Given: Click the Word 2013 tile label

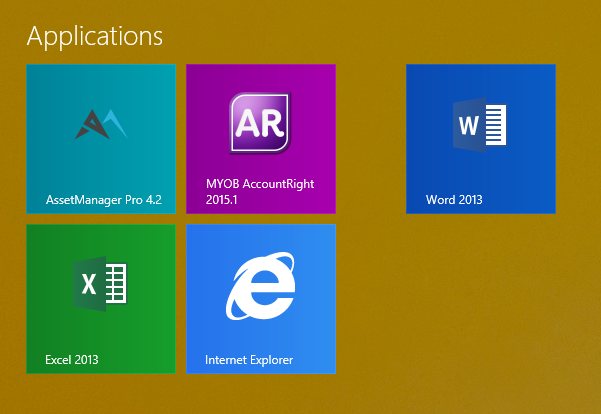Looking at the screenshot, I should (x=454, y=200).
